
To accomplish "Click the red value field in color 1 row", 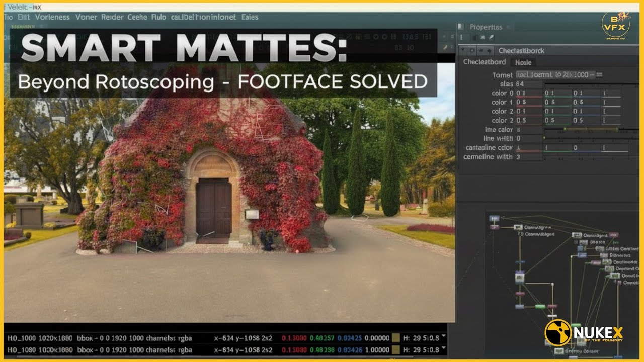I will click(529, 102).
